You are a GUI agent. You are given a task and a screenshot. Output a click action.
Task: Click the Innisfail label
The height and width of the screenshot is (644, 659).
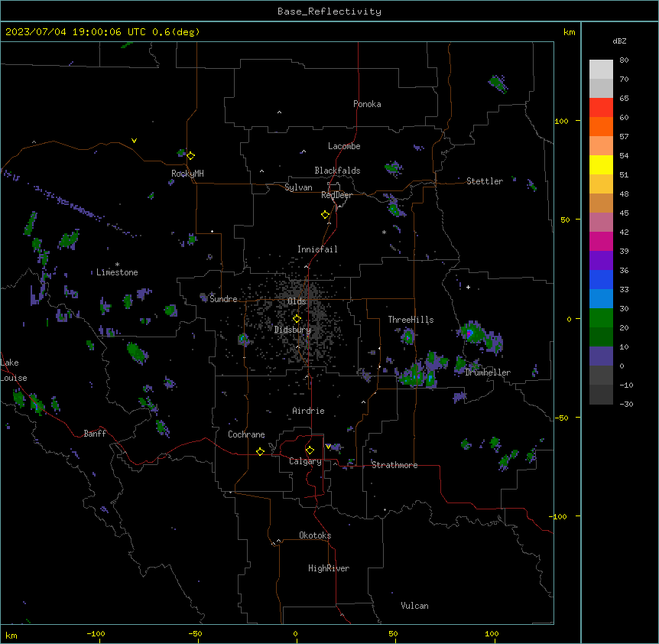[317, 249]
